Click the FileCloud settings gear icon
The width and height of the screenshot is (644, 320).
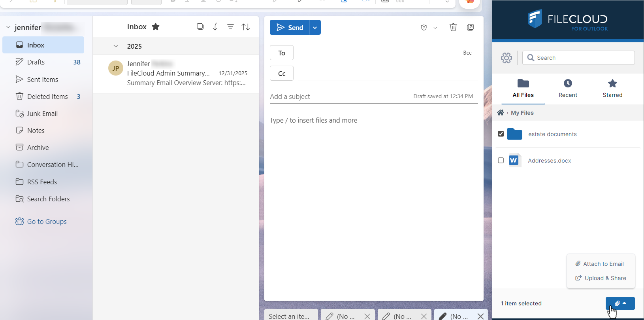click(506, 58)
